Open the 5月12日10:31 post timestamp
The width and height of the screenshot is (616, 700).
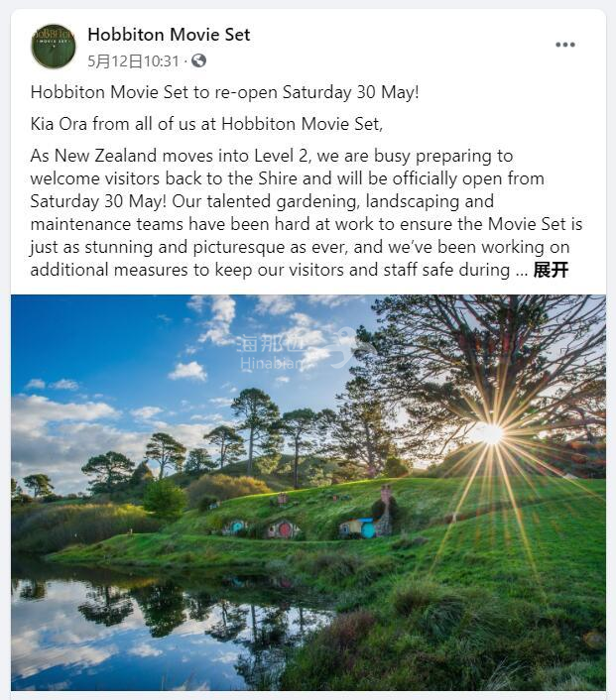pyautogui.click(x=134, y=61)
